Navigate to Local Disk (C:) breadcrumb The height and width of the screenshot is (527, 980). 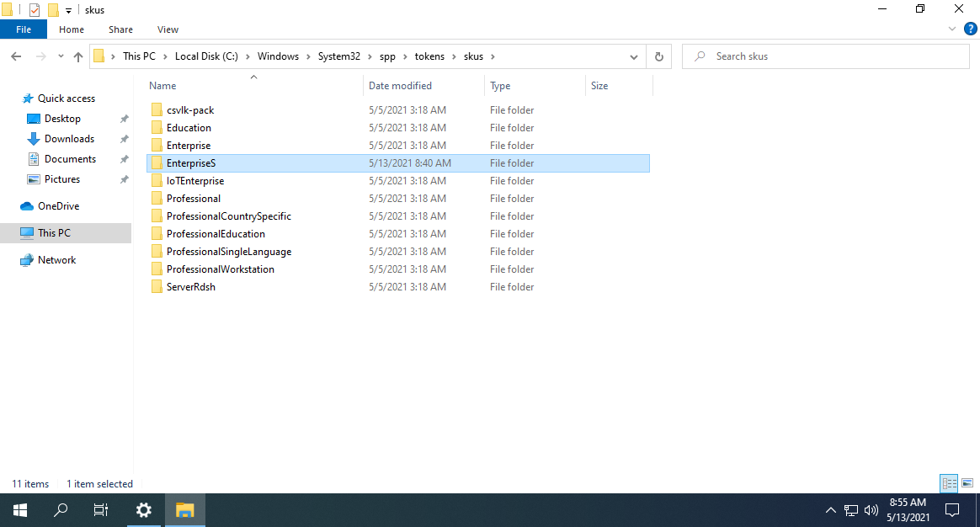(206, 56)
